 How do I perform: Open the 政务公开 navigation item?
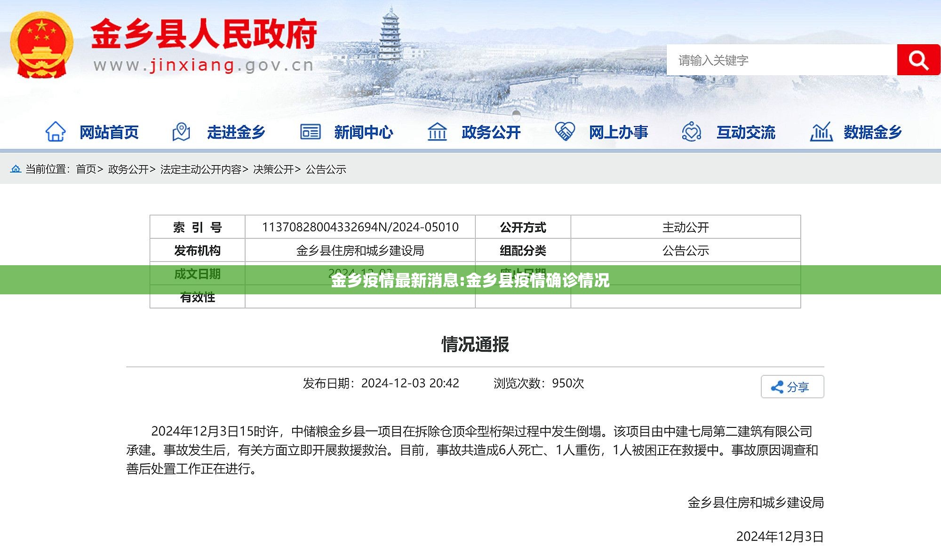491,132
